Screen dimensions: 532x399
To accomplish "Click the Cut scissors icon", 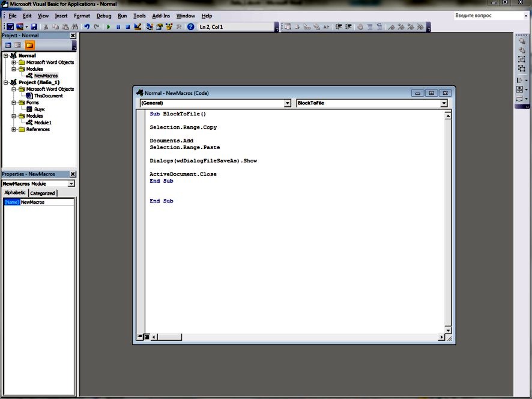I will coord(46,26).
